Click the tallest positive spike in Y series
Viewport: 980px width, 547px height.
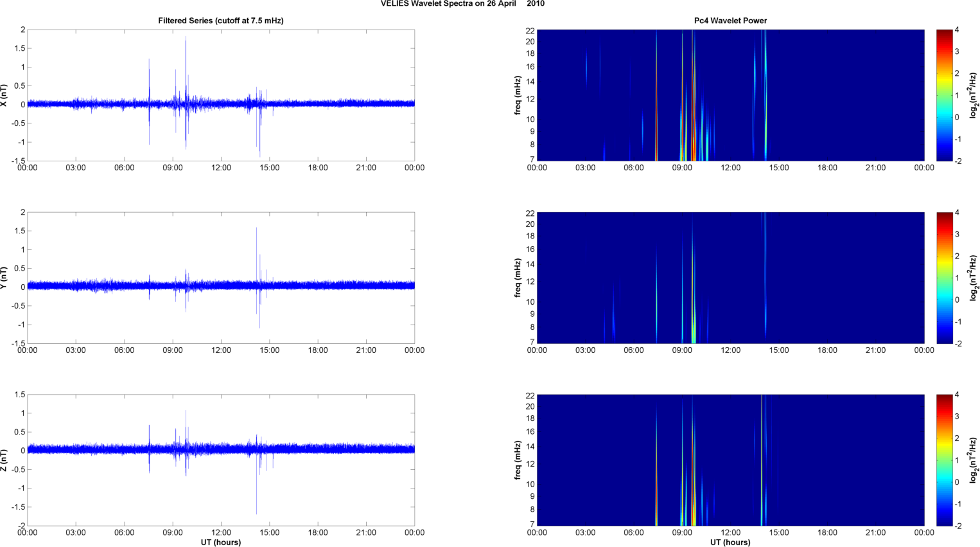[x=256, y=230]
